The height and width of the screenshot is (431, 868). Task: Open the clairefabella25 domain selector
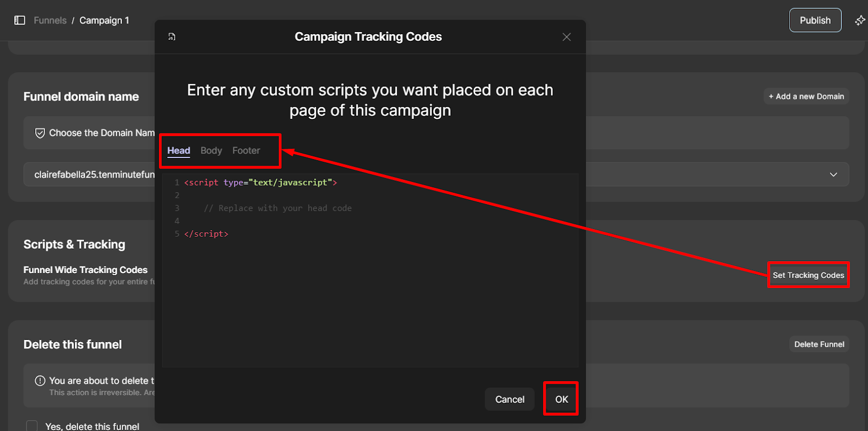[x=436, y=174]
